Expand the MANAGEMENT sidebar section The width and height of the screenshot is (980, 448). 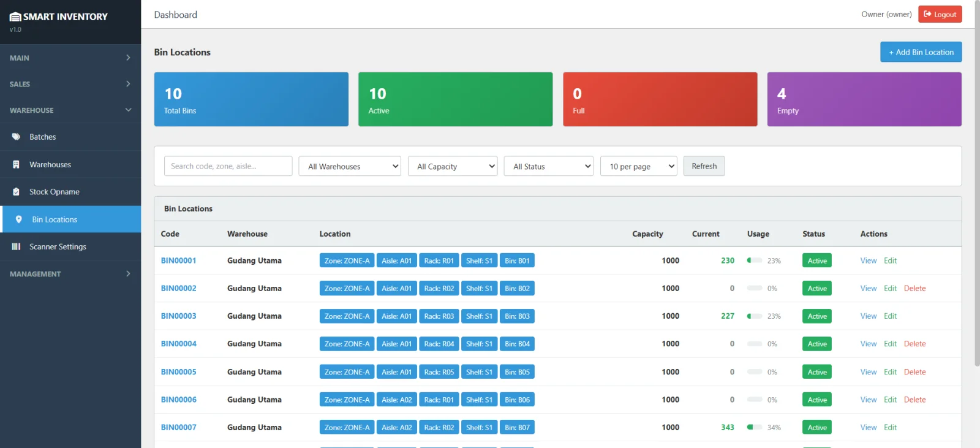tap(70, 274)
